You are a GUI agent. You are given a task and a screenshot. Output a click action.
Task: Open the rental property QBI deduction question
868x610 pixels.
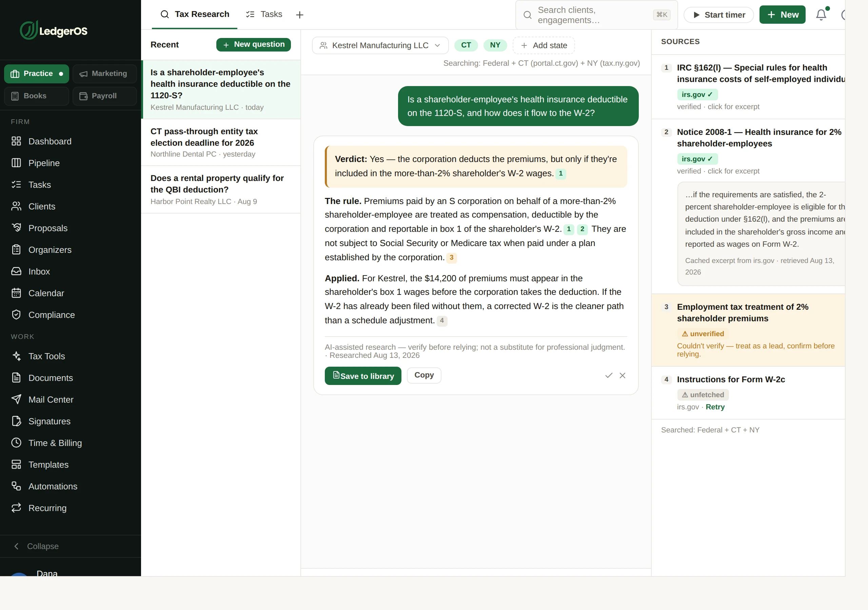(221, 189)
